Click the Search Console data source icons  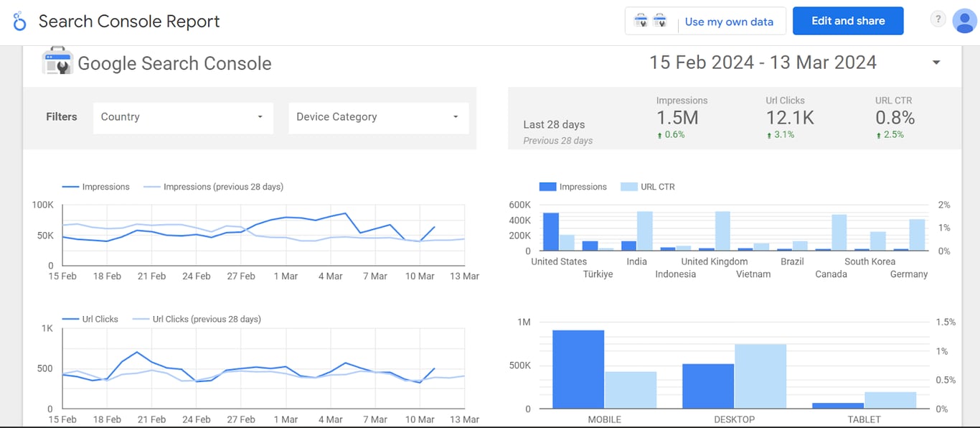click(x=651, y=21)
